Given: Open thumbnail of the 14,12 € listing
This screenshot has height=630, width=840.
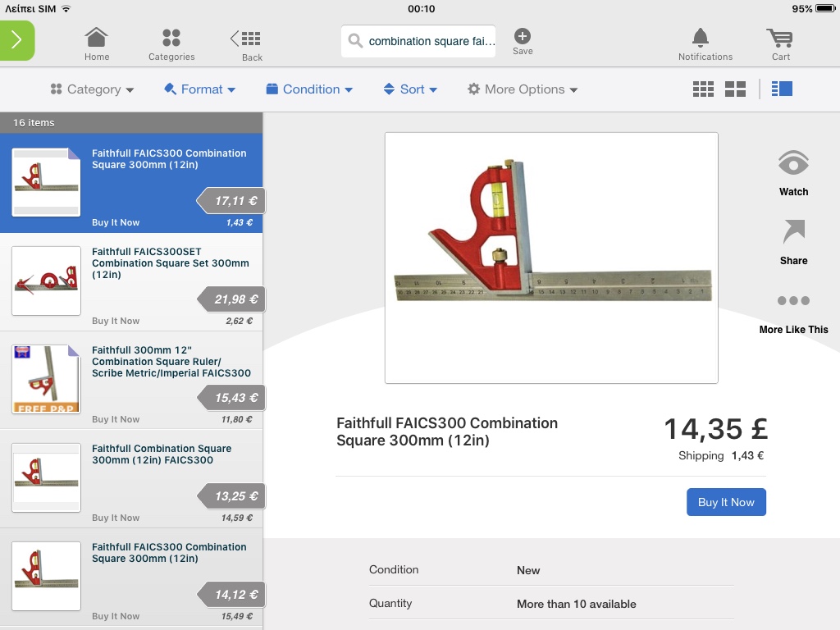Looking at the screenshot, I should [x=46, y=577].
